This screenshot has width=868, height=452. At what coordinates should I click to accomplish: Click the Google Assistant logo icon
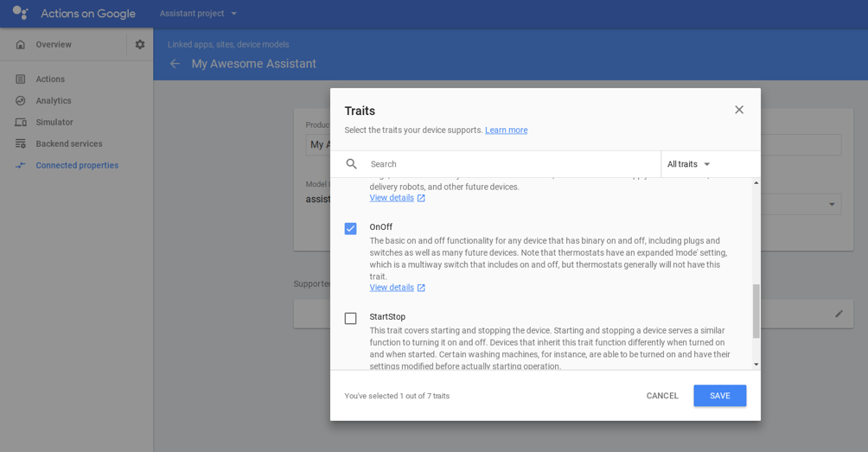pos(21,12)
